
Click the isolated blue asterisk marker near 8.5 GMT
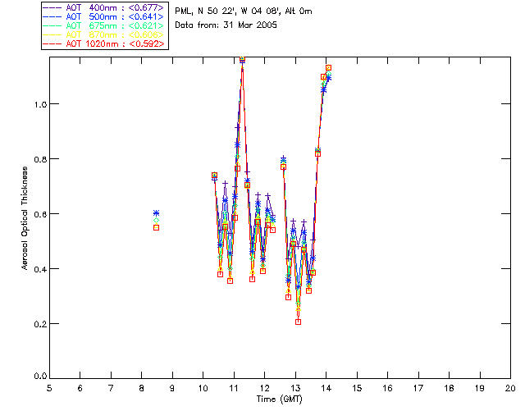156,213
